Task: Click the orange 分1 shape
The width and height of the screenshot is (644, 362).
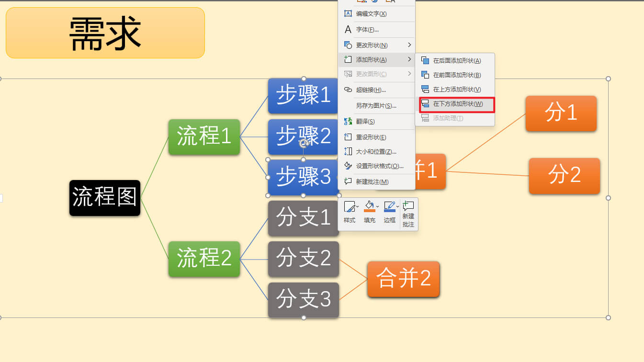Action: click(561, 113)
